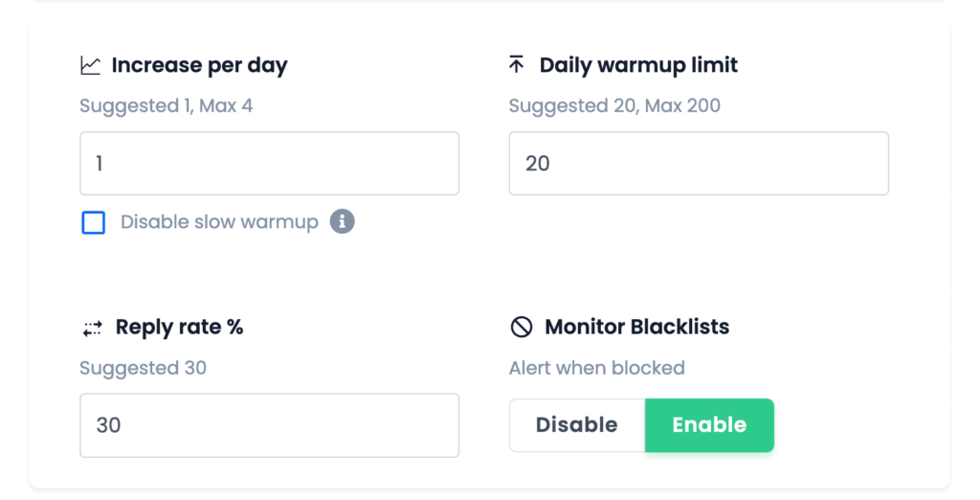Image resolution: width=980 pixels, height=500 pixels.
Task: Click the Suggested 1, Max 4 hint
Action: coord(166,105)
